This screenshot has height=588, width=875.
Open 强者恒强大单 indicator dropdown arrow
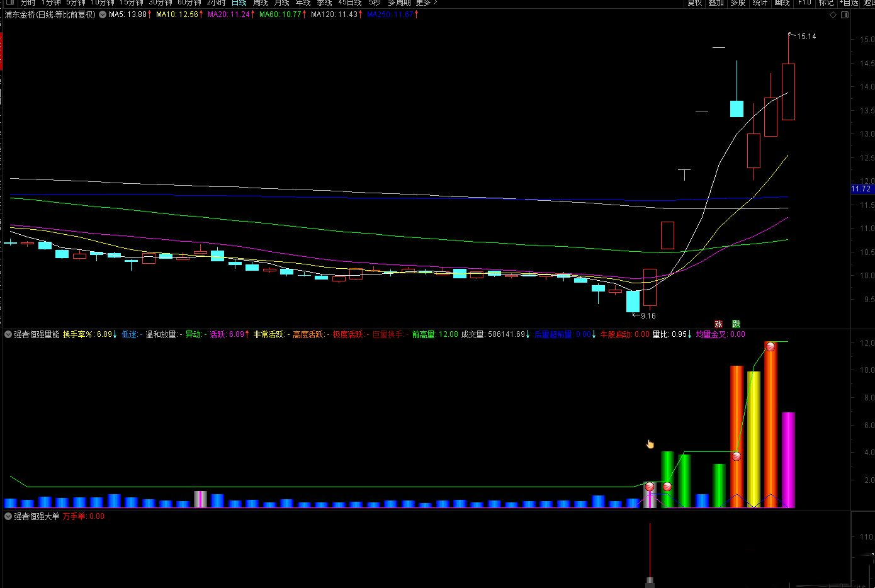[8, 516]
